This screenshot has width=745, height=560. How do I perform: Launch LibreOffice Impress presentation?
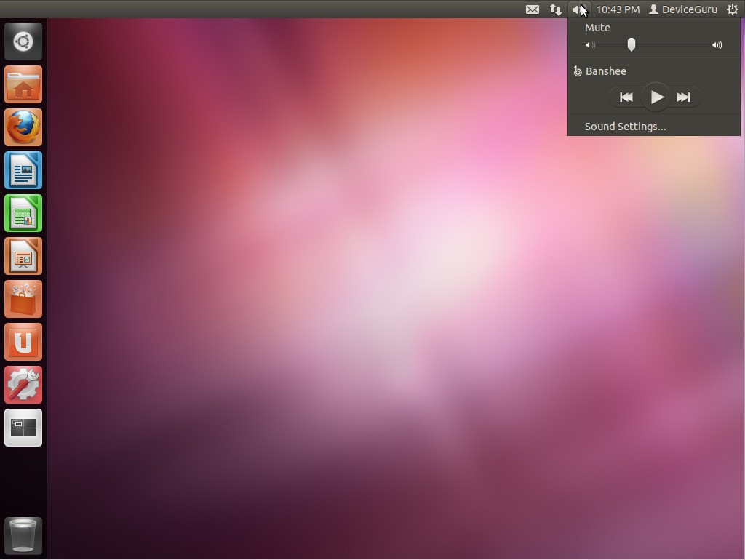[x=23, y=256]
